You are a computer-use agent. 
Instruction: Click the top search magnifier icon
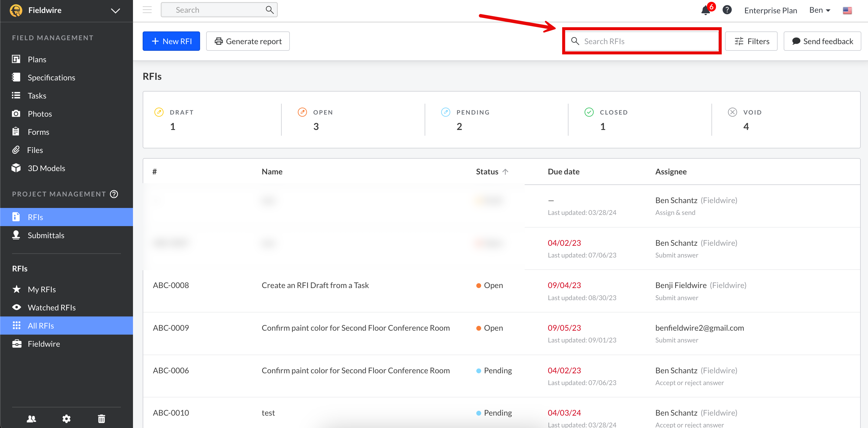pos(269,10)
